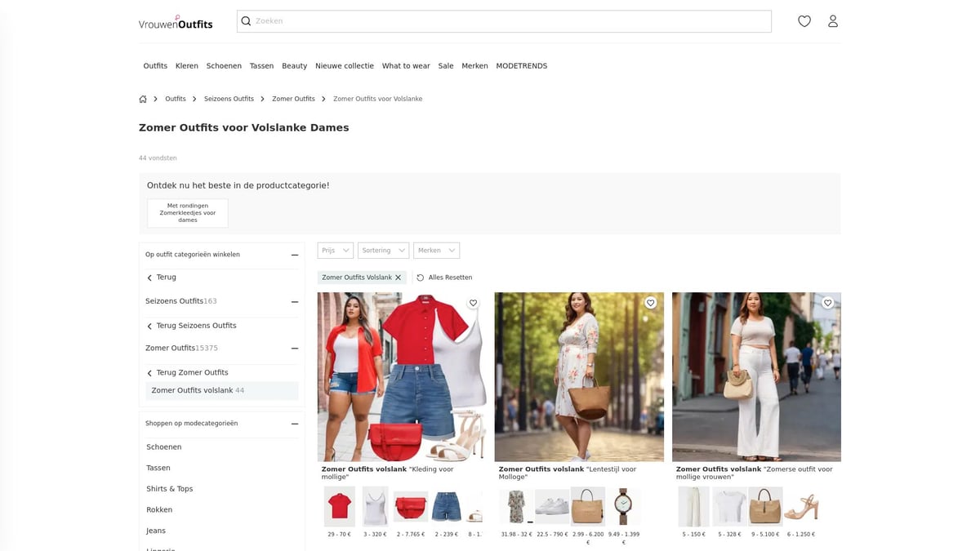Remove the Zomer Outfits Volslank filter chip
The height and width of the screenshot is (551, 980).
coord(398,277)
